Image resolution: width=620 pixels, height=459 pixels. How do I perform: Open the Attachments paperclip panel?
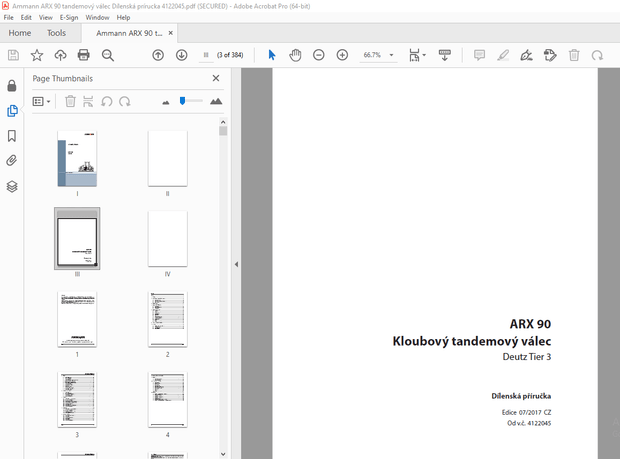point(12,161)
